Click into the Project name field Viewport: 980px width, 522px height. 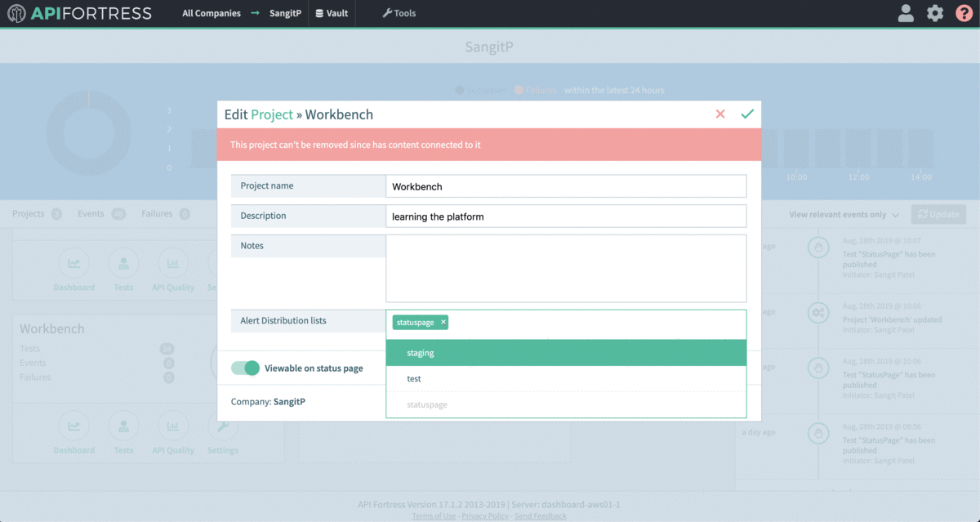click(566, 186)
